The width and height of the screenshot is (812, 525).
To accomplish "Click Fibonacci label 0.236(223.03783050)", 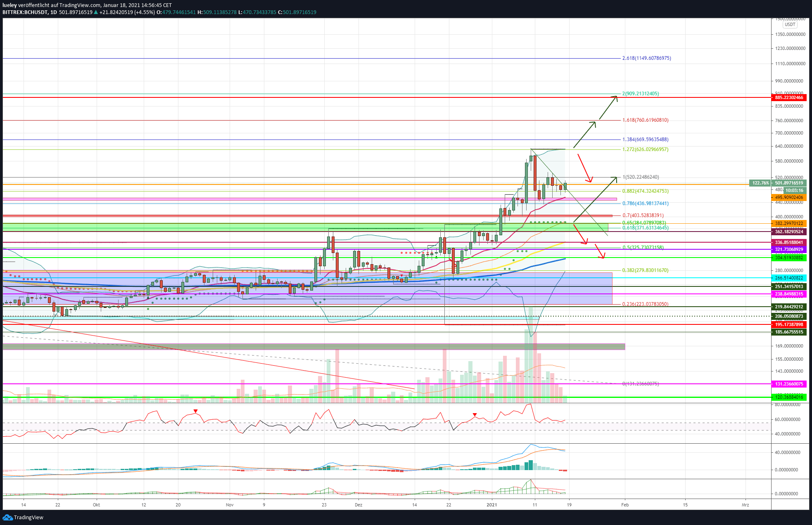I will coord(645,304).
